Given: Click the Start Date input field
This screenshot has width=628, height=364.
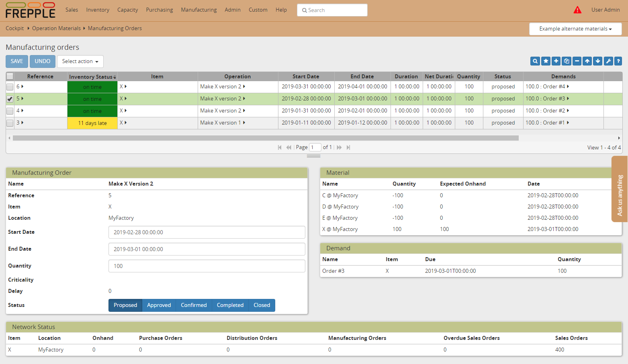Looking at the screenshot, I should pyautogui.click(x=207, y=232).
